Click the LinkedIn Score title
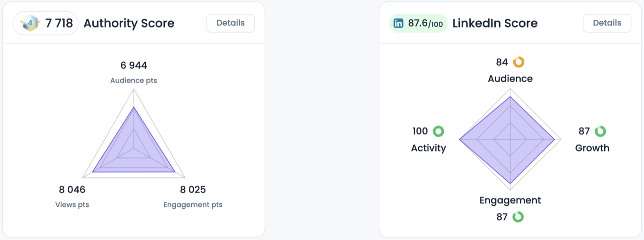Screen dimensions: 644x240 495,23
